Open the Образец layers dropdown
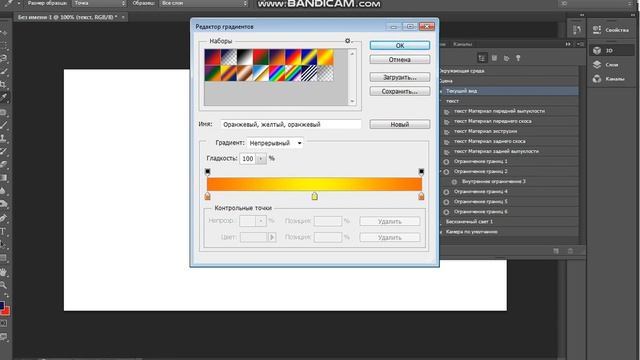Image resolution: width=640 pixels, height=360 pixels. point(203,3)
